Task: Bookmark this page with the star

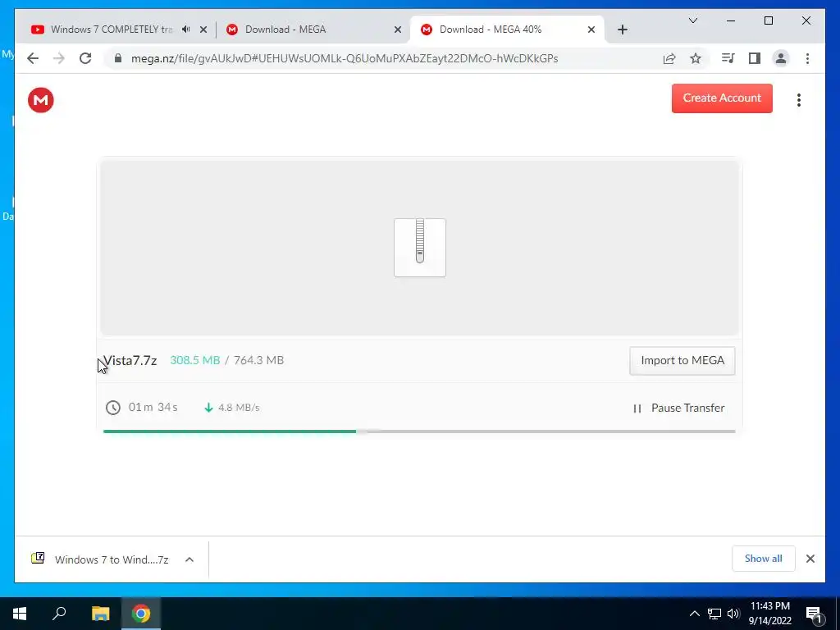Action: (696, 58)
